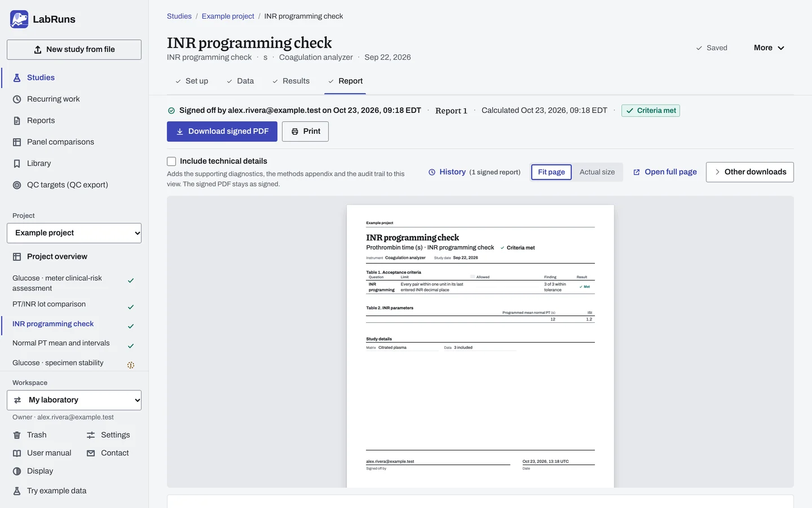Click the Criteria met status badge

(x=651, y=111)
